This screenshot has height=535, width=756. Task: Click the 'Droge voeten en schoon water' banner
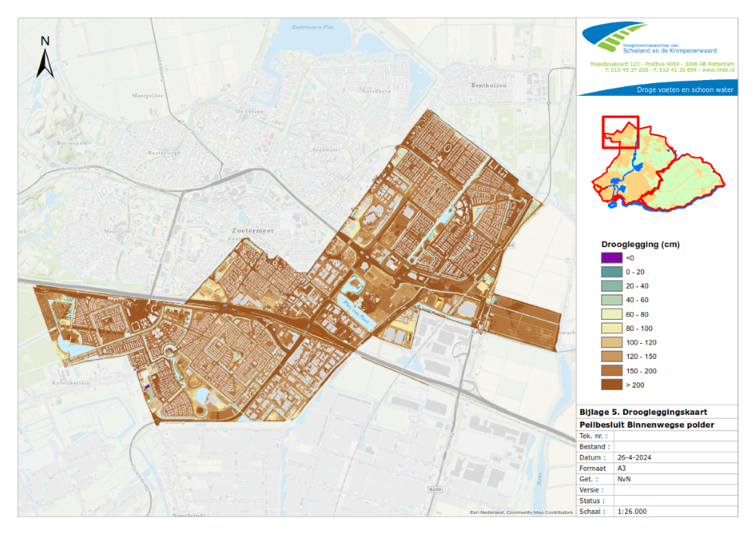pyautogui.click(x=683, y=89)
